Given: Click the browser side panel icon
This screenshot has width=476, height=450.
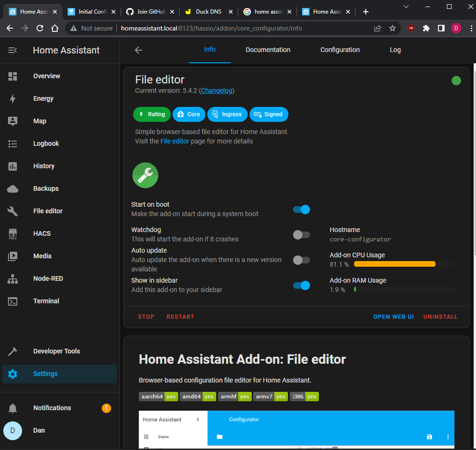Looking at the screenshot, I should [441, 28].
